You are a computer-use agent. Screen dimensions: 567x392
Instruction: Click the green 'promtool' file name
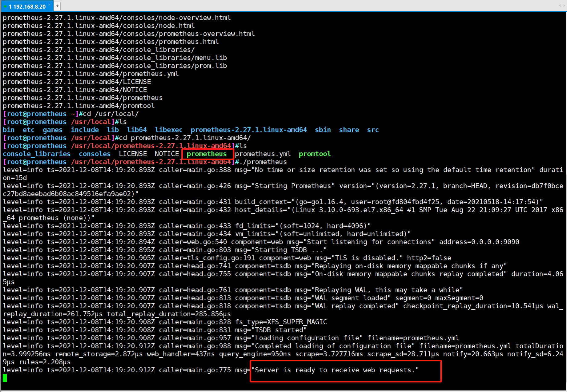315,154
